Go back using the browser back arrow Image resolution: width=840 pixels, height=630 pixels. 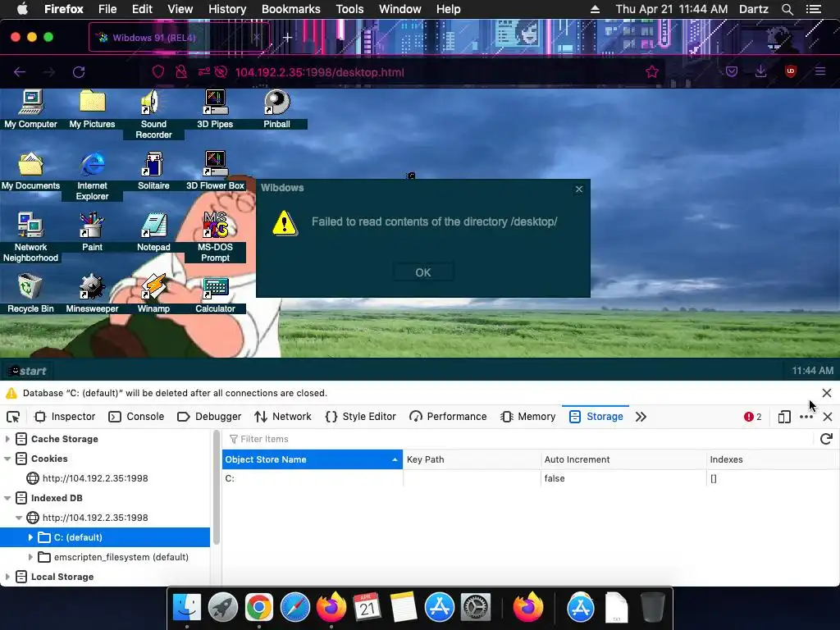(x=20, y=72)
